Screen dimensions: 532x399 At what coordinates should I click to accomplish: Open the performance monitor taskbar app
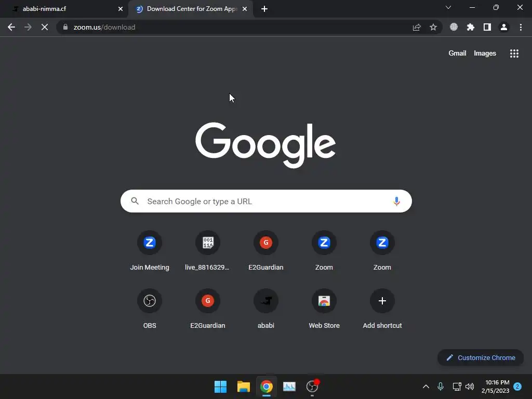pyautogui.click(x=289, y=387)
